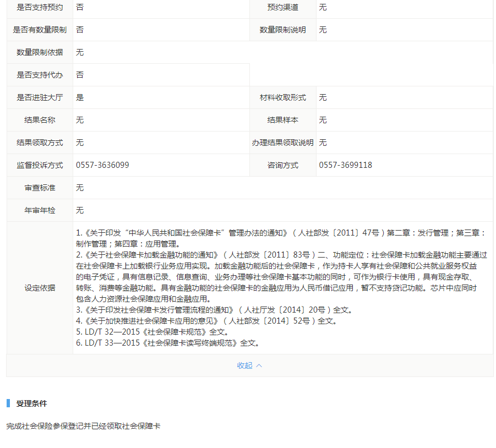
Task: Click the 咨询方式 label cell
Action: 283,165
